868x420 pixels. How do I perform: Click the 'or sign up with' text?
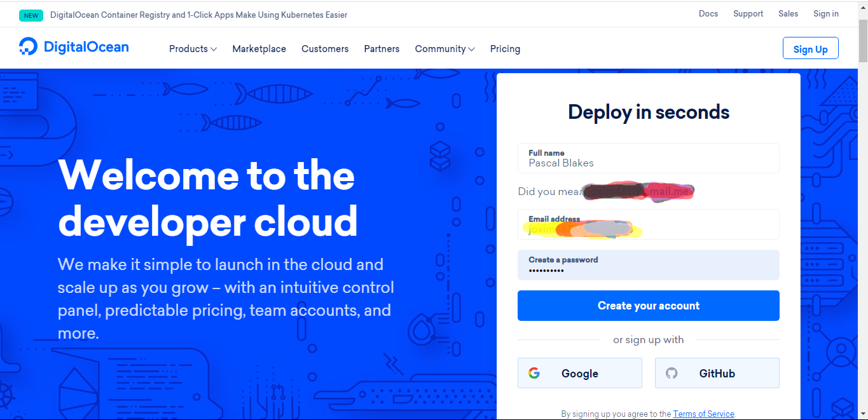coord(648,339)
